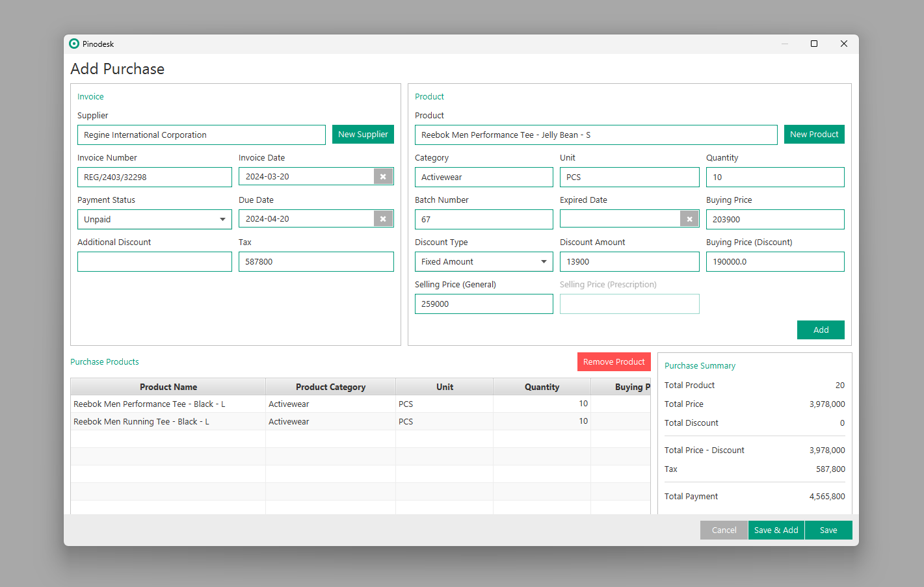
Task: Click the red Remove Product button
Action: 613,362
